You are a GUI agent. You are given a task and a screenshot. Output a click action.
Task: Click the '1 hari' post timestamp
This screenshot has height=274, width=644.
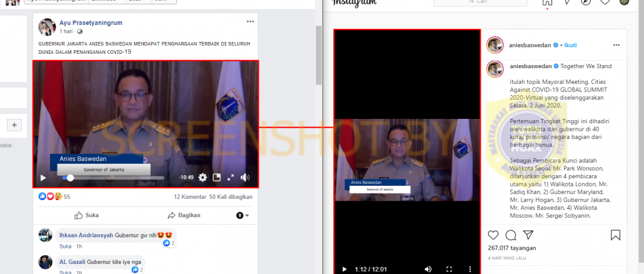pyautogui.click(x=66, y=31)
